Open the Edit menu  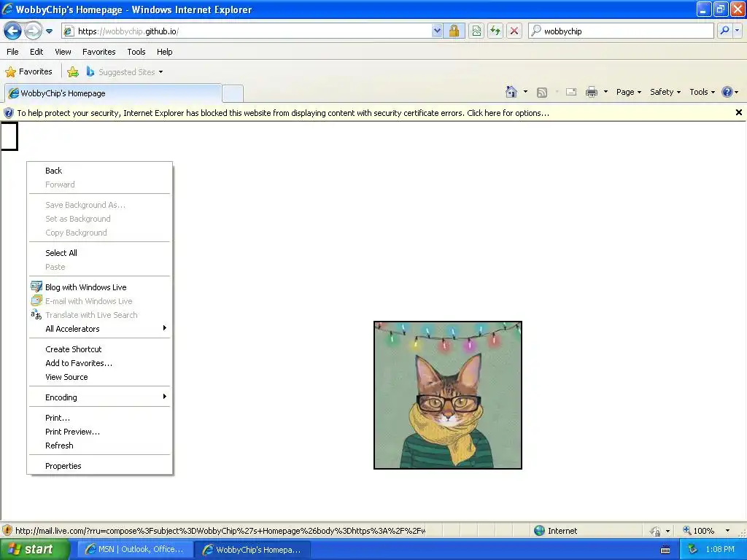36,52
